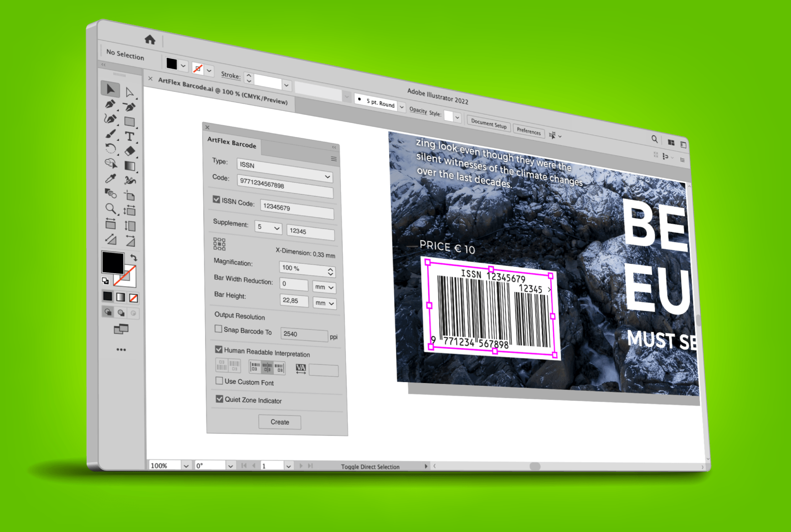Select the Eyedropper tool
The width and height of the screenshot is (791, 532).
[x=111, y=179]
